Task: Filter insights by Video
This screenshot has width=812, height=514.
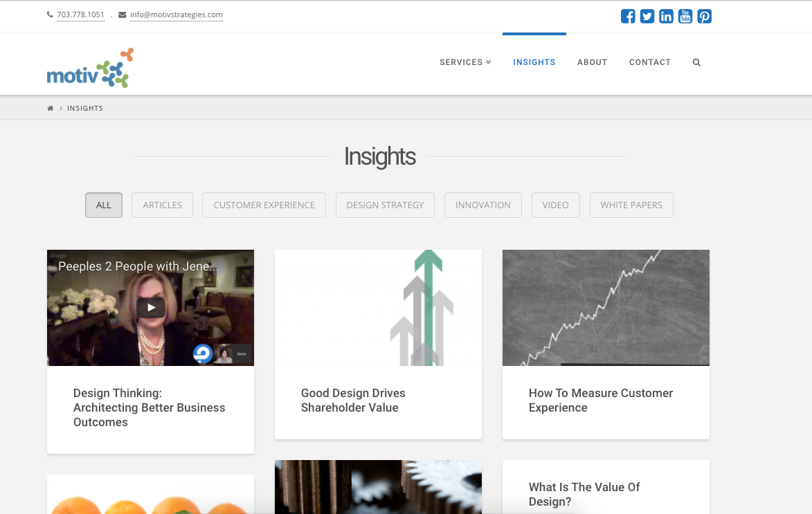Action: coord(555,205)
